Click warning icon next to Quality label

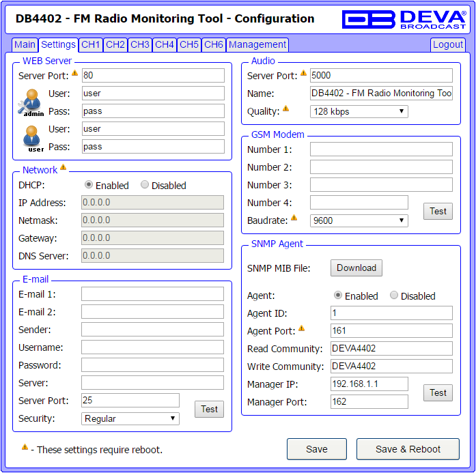click(286, 109)
